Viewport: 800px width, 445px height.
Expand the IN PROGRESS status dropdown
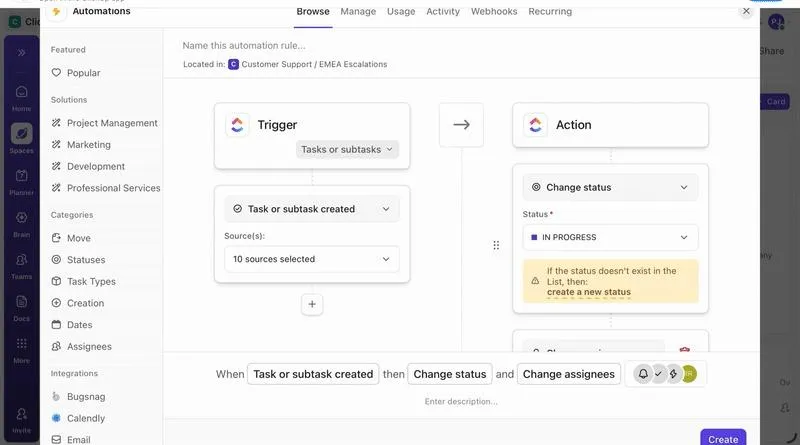(x=610, y=237)
